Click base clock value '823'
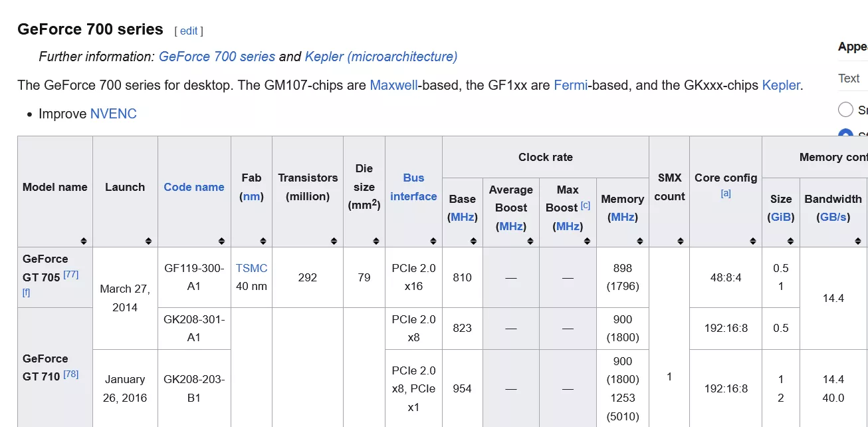The image size is (868, 427). coord(463,329)
